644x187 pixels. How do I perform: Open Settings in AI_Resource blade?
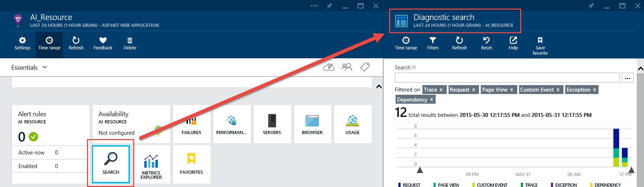22,43
